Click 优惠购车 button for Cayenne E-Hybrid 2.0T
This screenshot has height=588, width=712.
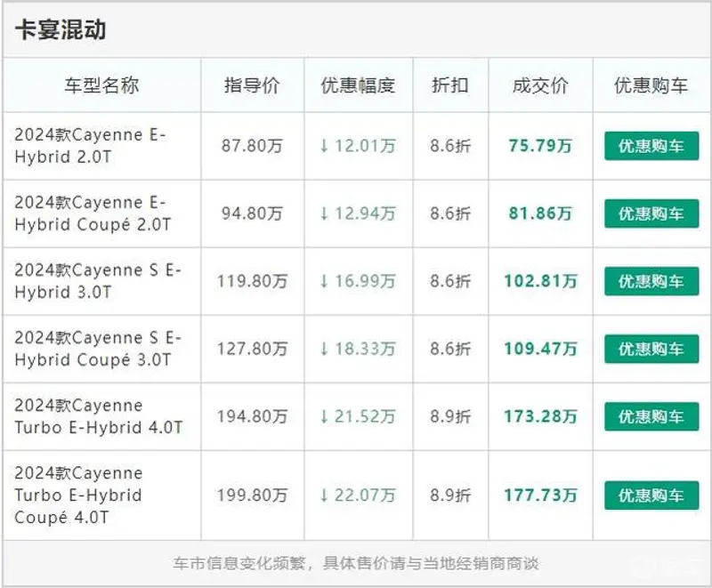pos(651,146)
